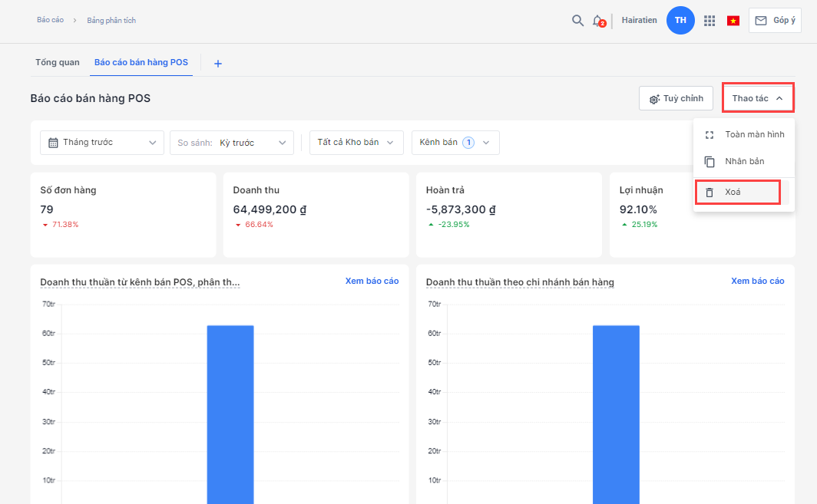Collapse the Thao tác actions menu
817x504 pixels.
[757, 98]
